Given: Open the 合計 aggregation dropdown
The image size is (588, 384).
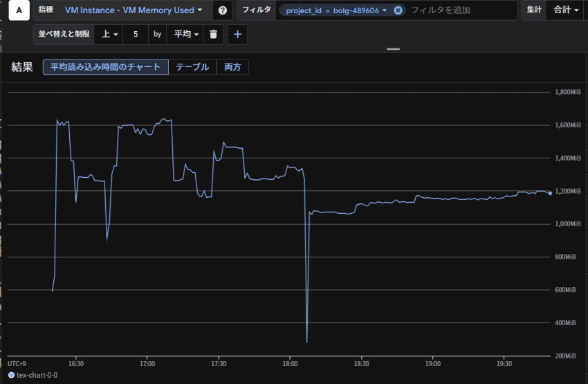Looking at the screenshot, I should pos(567,10).
